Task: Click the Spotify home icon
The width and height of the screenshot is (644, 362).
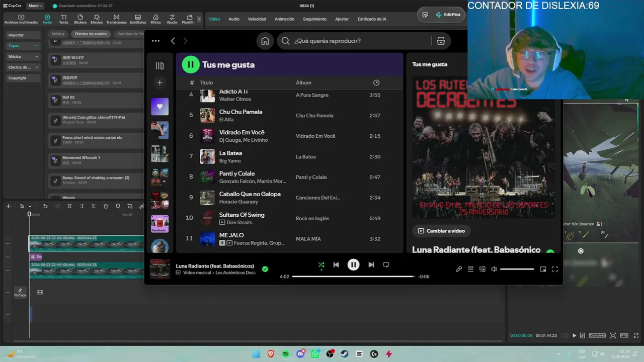Action: pyautogui.click(x=265, y=41)
